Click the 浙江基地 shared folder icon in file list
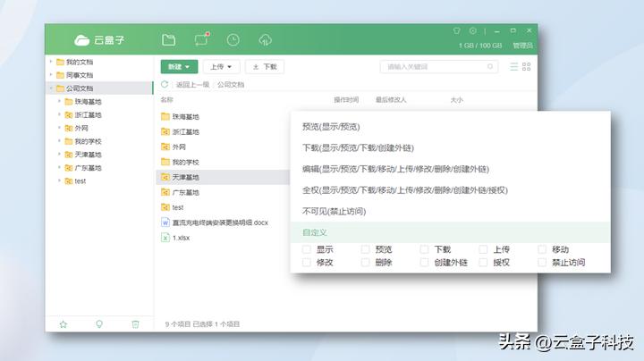The height and width of the screenshot is (361, 644). coord(165,131)
